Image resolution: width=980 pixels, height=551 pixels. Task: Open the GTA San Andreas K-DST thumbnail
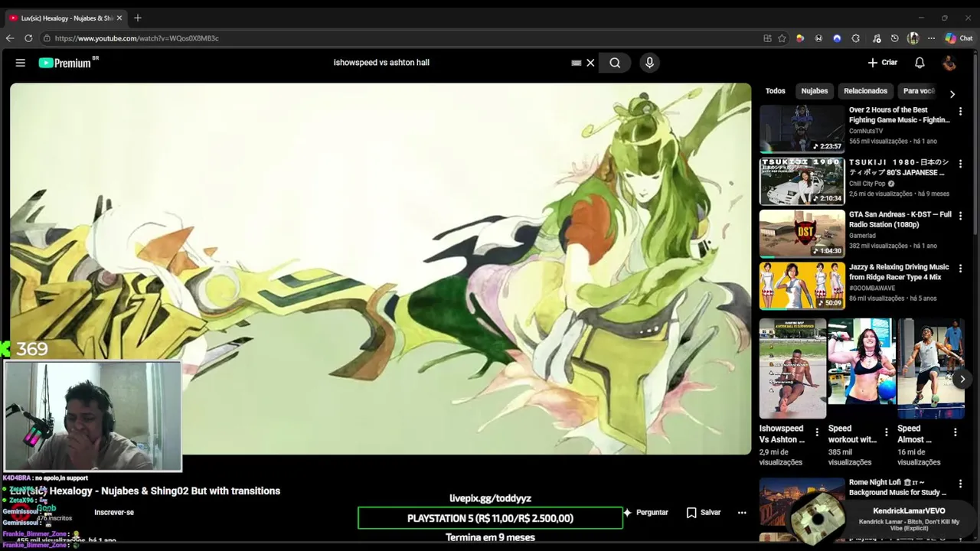click(802, 233)
